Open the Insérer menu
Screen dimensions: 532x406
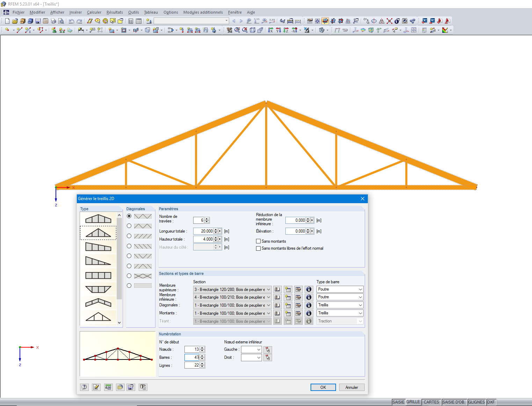click(x=75, y=12)
